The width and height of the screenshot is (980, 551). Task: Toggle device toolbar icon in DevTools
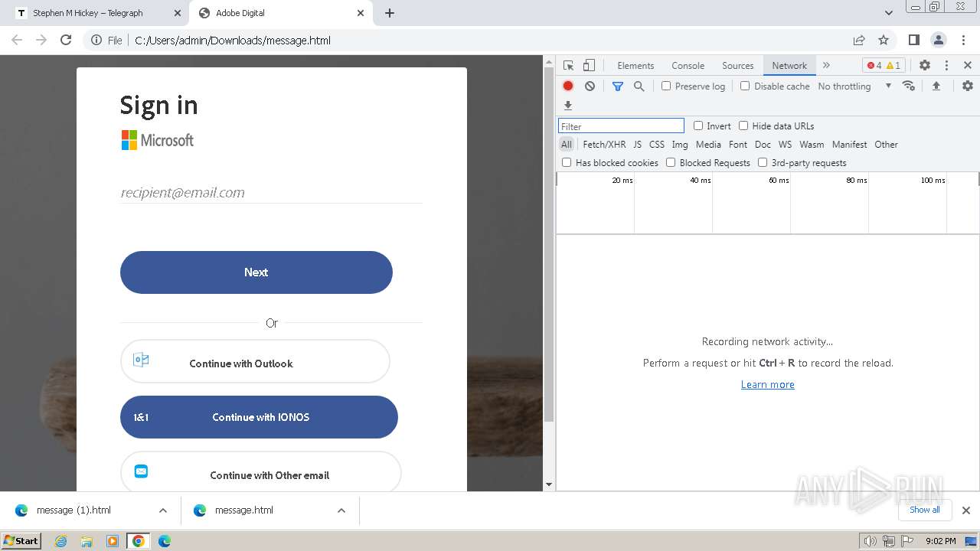(x=589, y=66)
